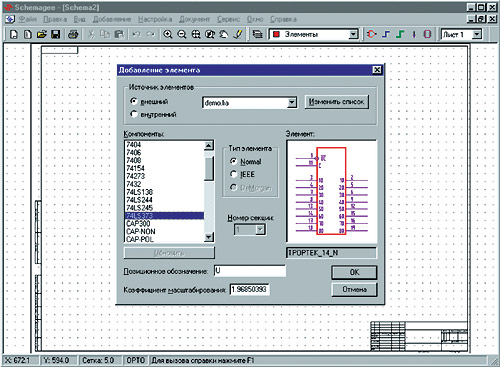Image resolution: width=500 pixels, height=367 pixels.
Task: Open the Лист 1 sheet dropdown
Action: (x=477, y=34)
